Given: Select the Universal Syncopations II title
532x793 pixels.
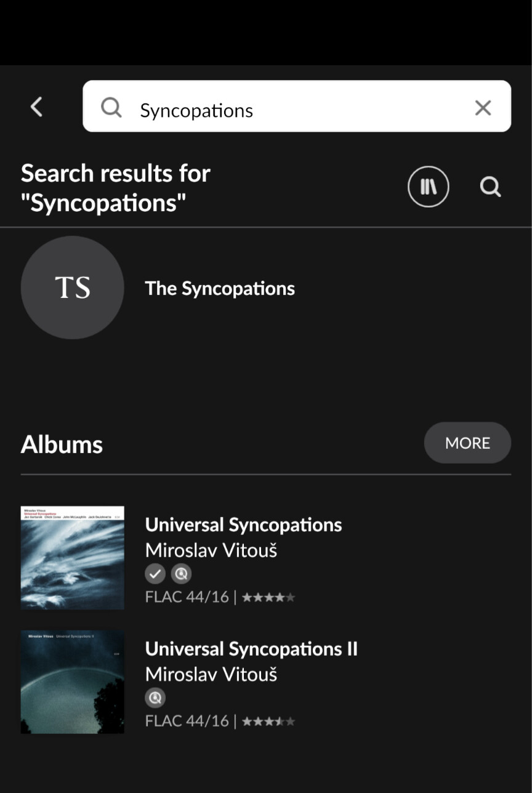Looking at the screenshot, I should tap(251, 649).
